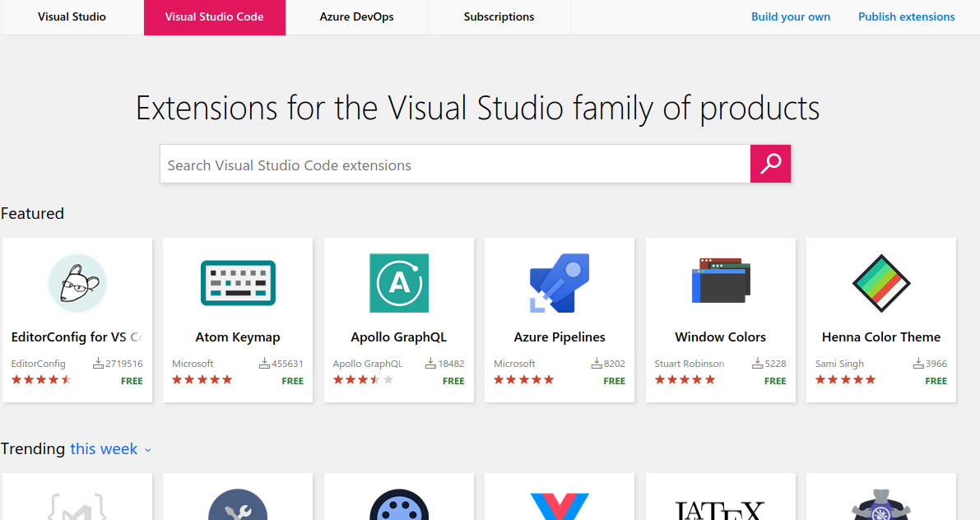Focus the Search Visual Studio Code extensions field
Screen dimensions: 980x520
[455, 165]
